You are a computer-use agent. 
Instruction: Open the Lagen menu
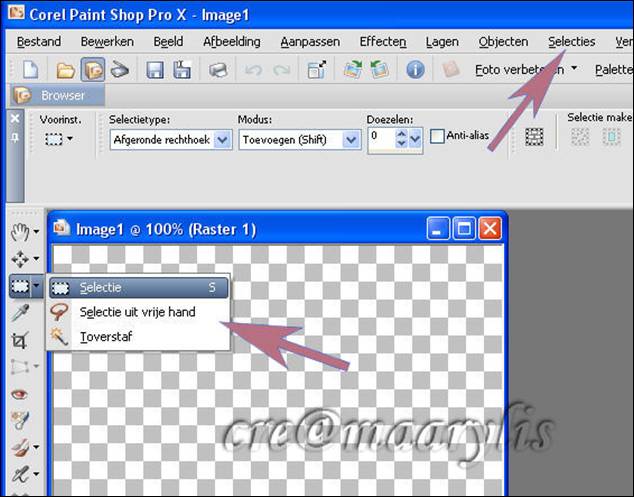(442, 42)
